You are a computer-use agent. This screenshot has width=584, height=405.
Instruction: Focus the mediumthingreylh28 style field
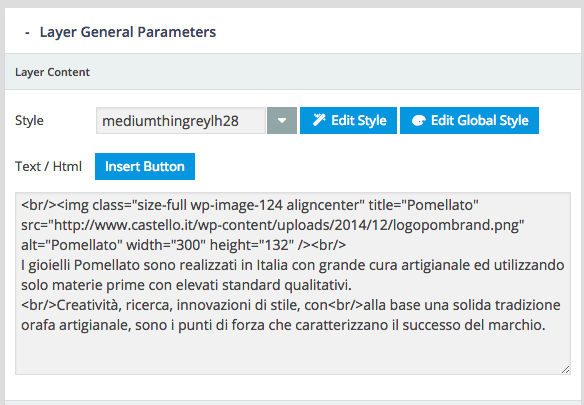(x=181, y=121)
